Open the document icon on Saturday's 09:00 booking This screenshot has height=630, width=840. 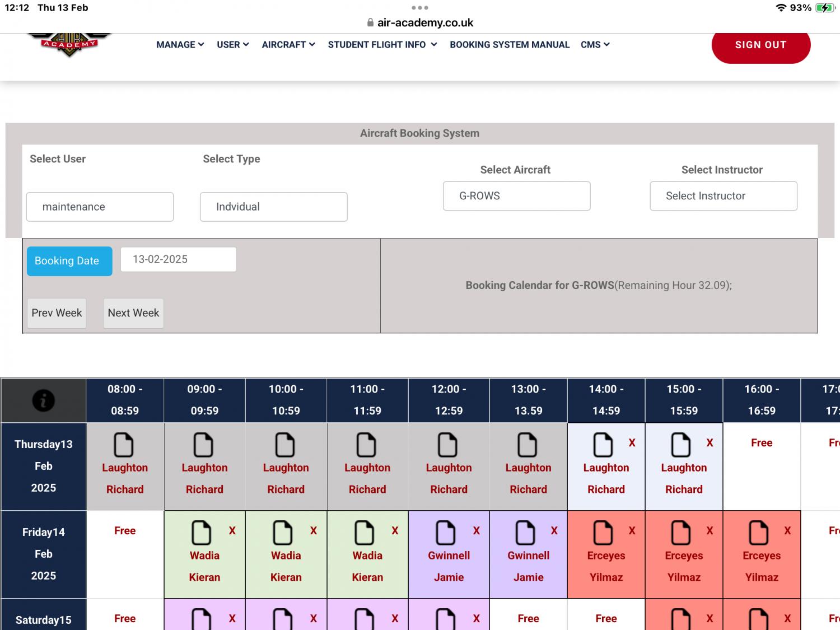pyautogui.click(x=200, y=618)
